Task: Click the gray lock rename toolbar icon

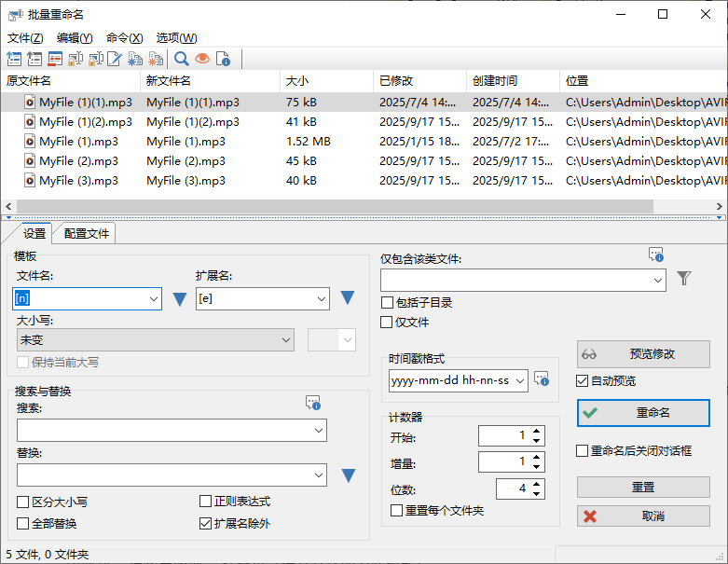Action: [76, 59]
